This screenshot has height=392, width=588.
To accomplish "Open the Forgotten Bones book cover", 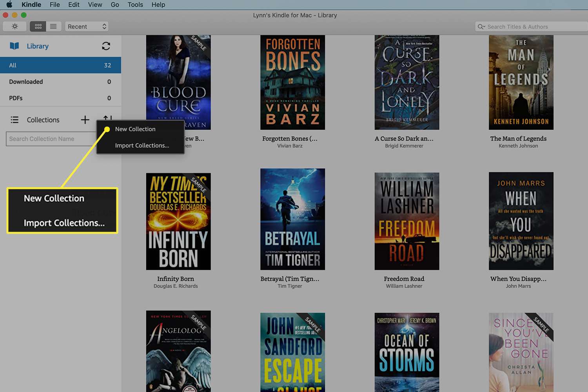I will coord(292,82).
